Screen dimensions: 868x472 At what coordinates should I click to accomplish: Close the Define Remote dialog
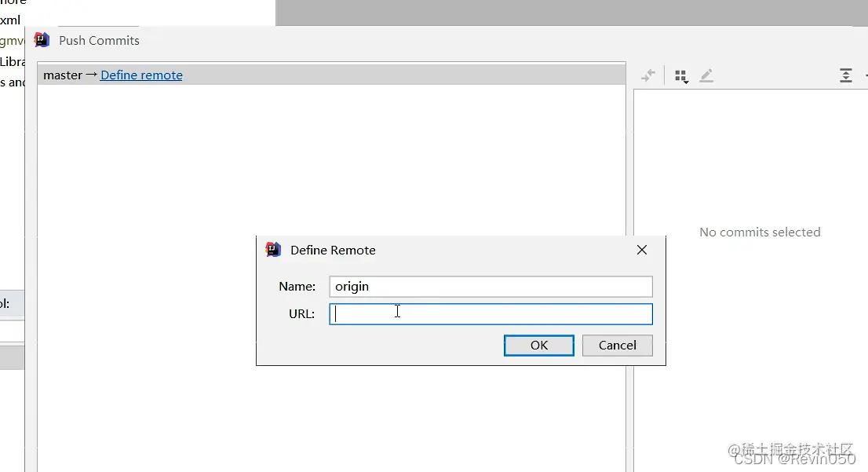pyautogui.click(x=642, y=250)
